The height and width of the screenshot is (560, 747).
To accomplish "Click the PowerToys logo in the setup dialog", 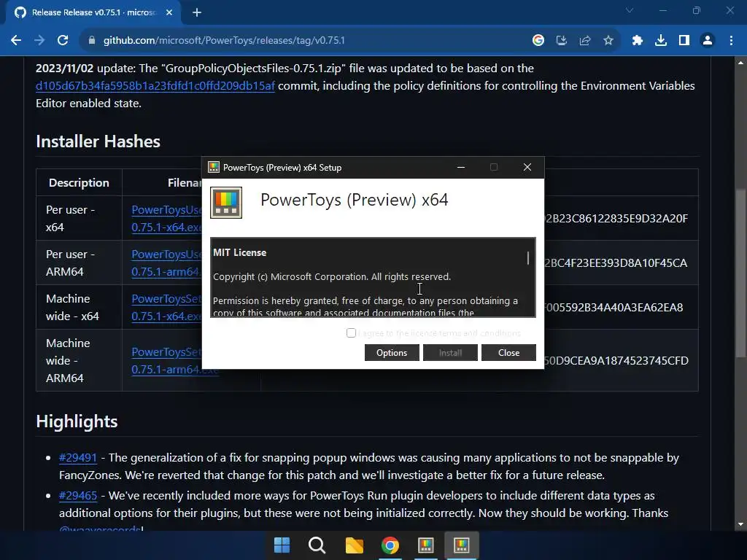I will click(x=226, y=203).
